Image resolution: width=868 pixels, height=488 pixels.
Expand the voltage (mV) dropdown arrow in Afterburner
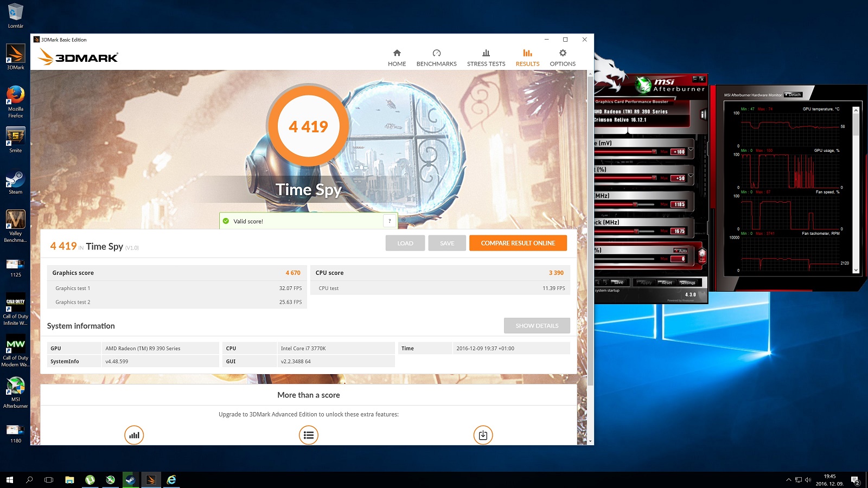tap(691, 149)
